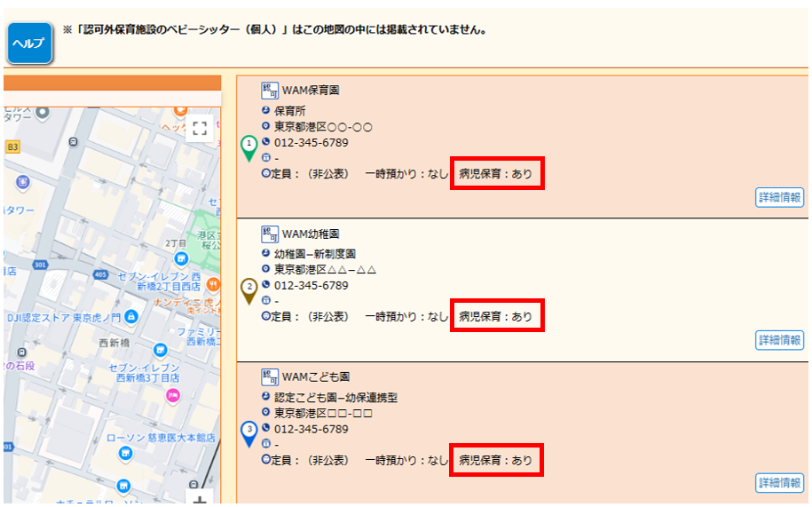Click 病児保育：あり in WAMこども園 entry
Viewport: 812px width, 507px height.
coord(495,460)
